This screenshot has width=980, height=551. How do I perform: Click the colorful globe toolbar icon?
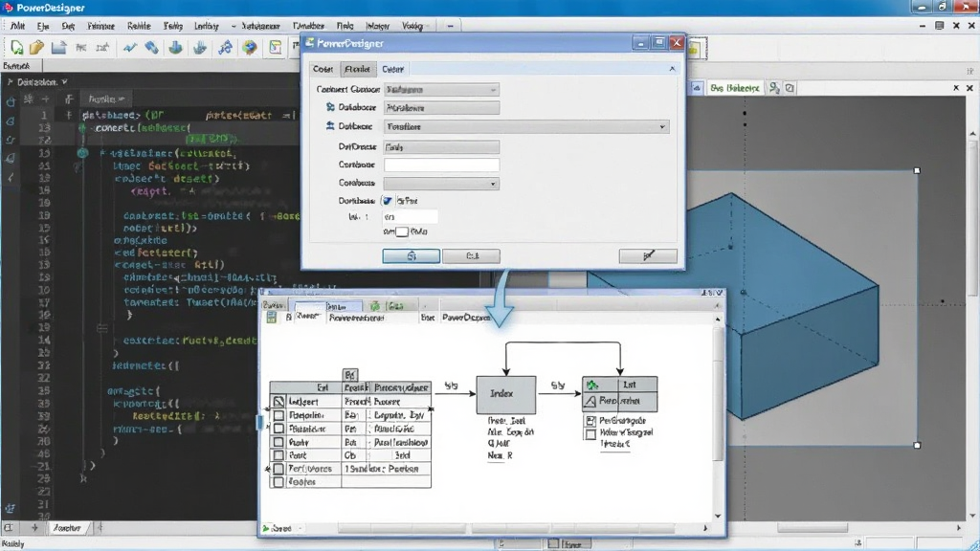(250, 48)
